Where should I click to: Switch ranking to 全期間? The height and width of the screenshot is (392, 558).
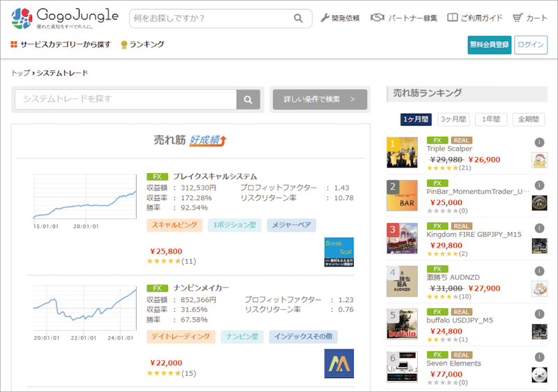click(x=529, y=119)
